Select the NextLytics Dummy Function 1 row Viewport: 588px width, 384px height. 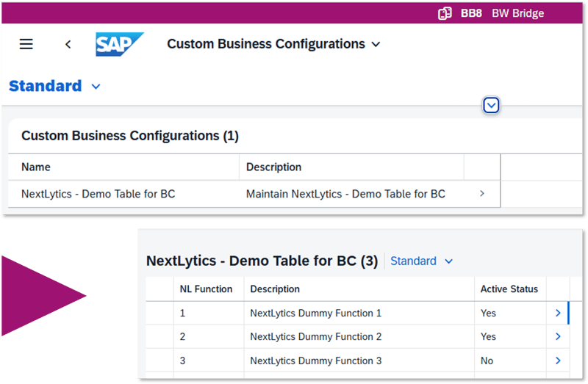[x=316, y=313]
